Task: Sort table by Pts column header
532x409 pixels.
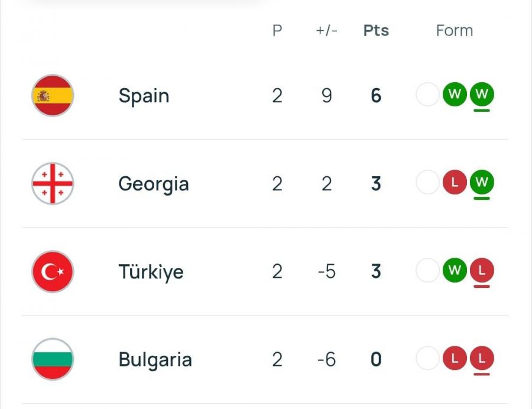Action: coord(376,31)
